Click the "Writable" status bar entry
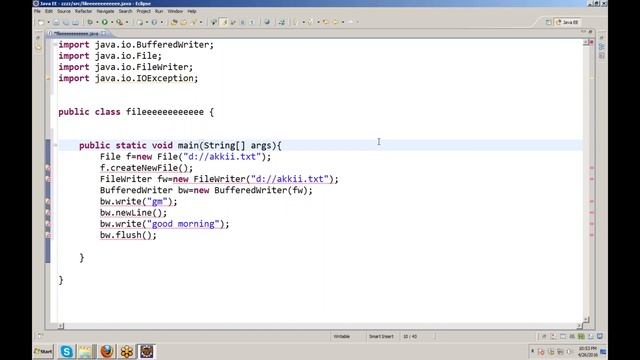The height and width of the screenshot is (360, 640). (342, 336)
